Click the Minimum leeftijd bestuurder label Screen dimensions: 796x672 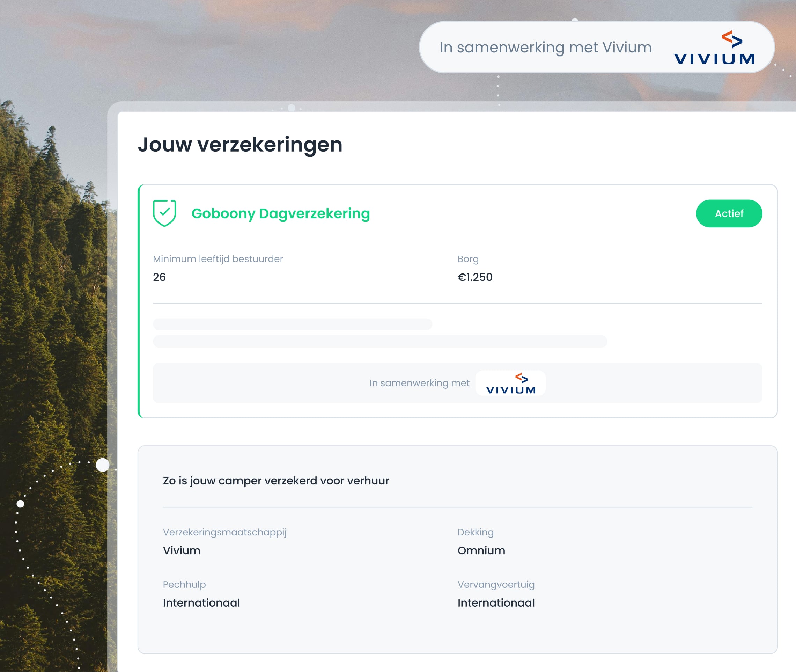click(x=218, y=259)
